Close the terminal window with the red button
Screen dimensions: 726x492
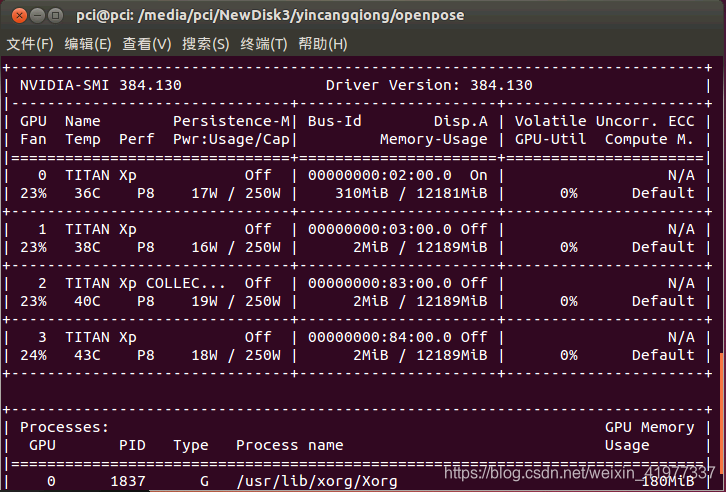coord(19,16)
